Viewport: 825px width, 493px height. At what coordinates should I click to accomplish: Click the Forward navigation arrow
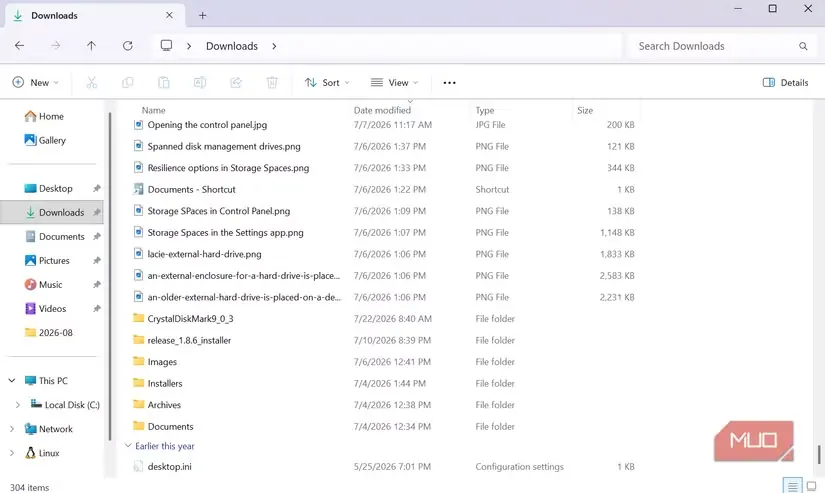(55, 46)
